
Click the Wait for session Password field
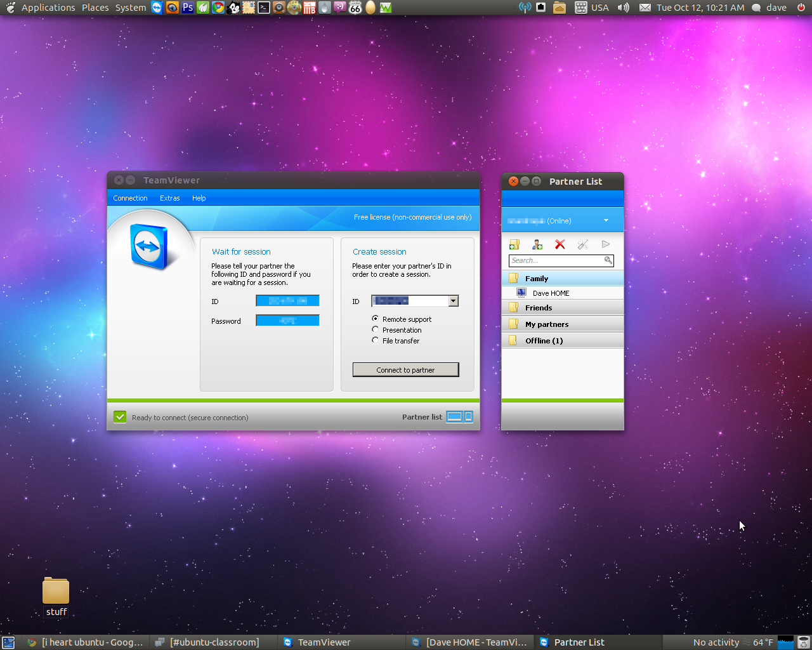287,321
